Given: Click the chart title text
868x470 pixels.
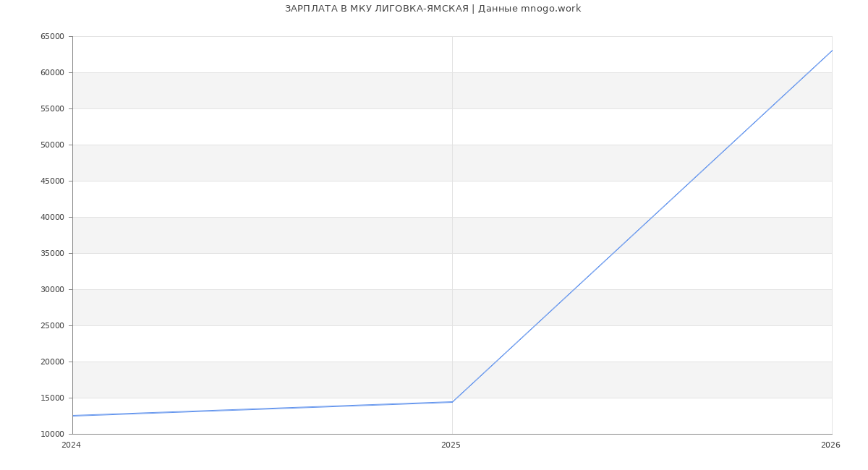Looking at the screenshot, I should [x=433, y=9].
